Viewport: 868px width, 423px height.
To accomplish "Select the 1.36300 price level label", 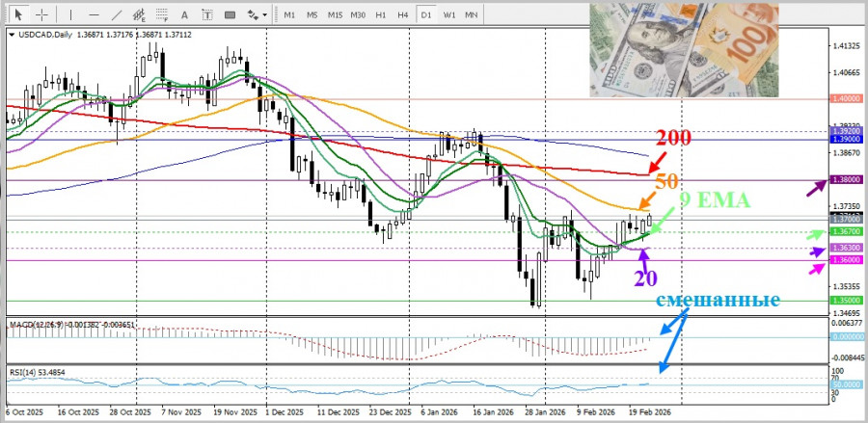I will click(x=847, y=249).
